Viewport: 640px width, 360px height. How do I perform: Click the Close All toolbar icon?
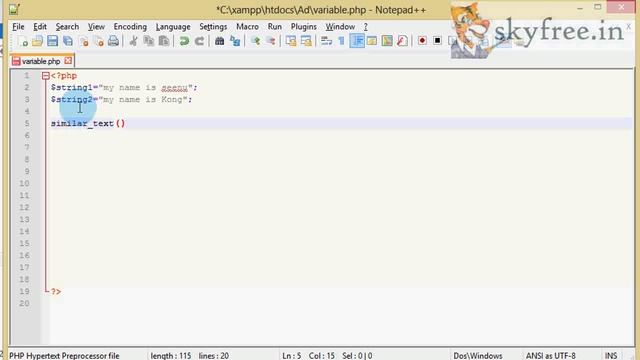(98, 41)
